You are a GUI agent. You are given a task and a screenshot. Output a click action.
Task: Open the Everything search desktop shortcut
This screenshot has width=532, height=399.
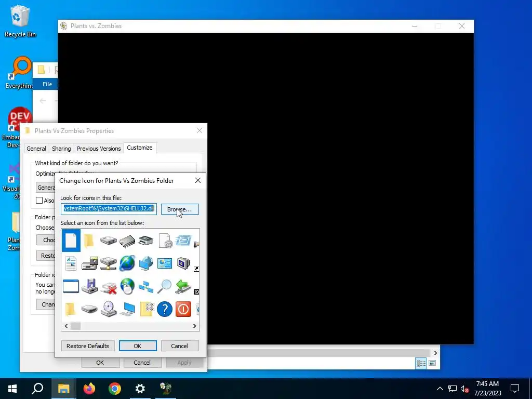[19, 72]
